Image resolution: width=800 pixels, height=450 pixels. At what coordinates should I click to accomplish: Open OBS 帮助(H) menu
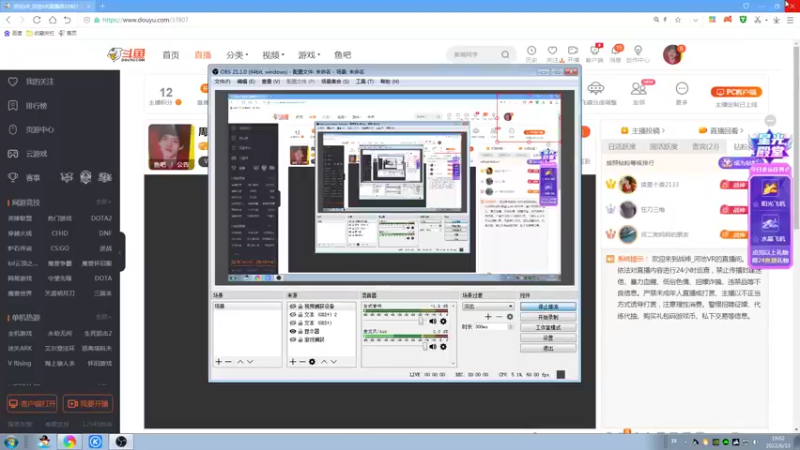click(389, 82)
